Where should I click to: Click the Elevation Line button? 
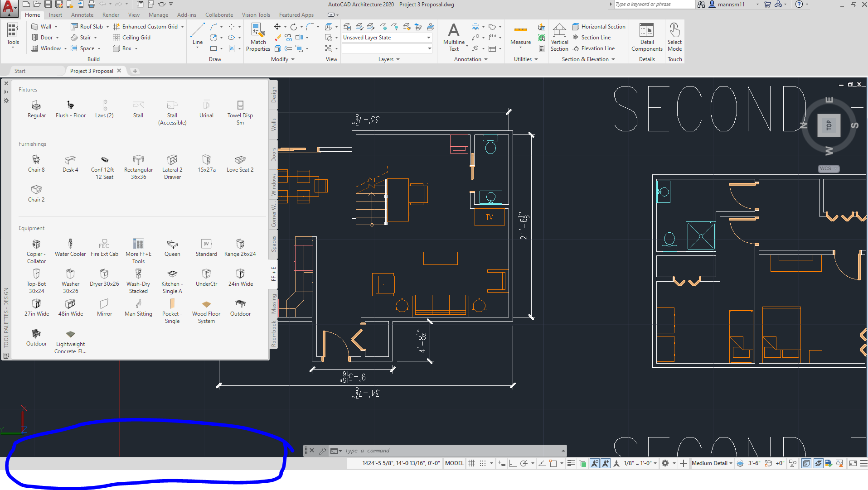(594, 48)
